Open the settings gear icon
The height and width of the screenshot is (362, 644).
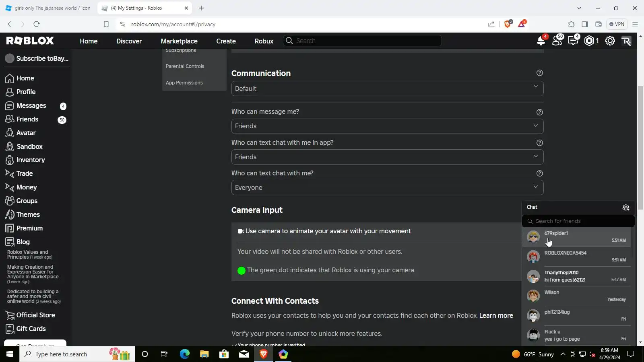[610, 41]
